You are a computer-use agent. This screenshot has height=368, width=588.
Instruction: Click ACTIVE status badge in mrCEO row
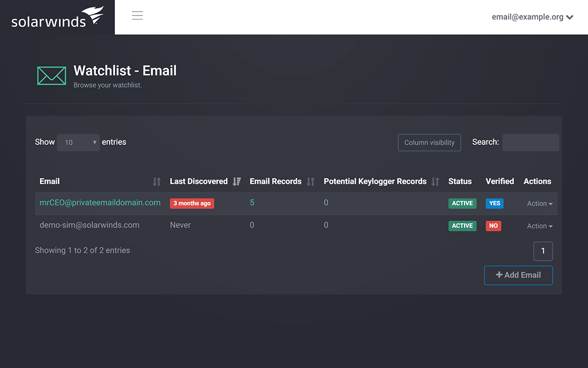coord(462,203)
